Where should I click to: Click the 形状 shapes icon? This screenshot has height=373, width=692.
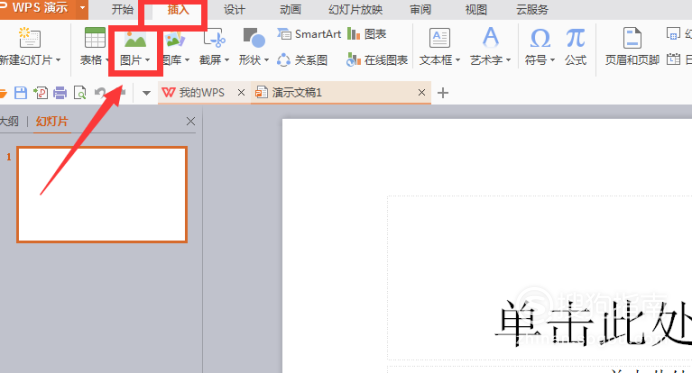click(254, 38)
